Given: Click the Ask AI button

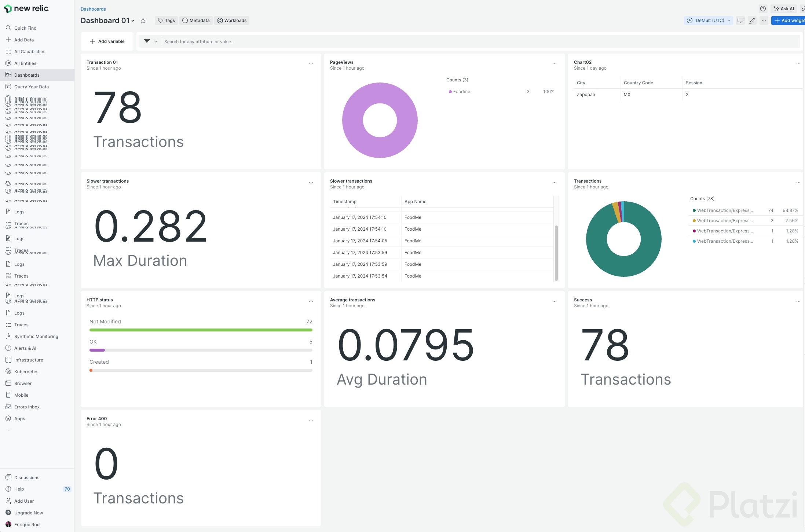Looking at the screenshot, I should [784, 9].
